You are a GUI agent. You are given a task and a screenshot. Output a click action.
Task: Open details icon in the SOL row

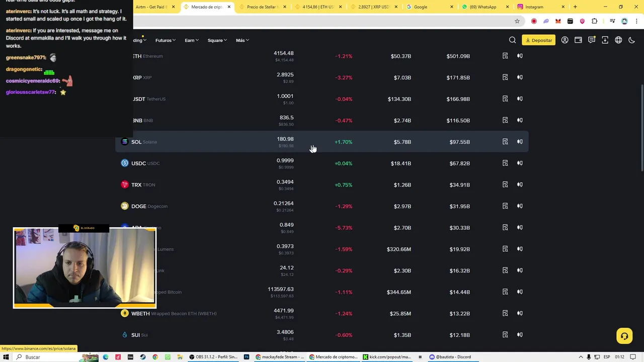pyautogui.click(x=505, y=142)
